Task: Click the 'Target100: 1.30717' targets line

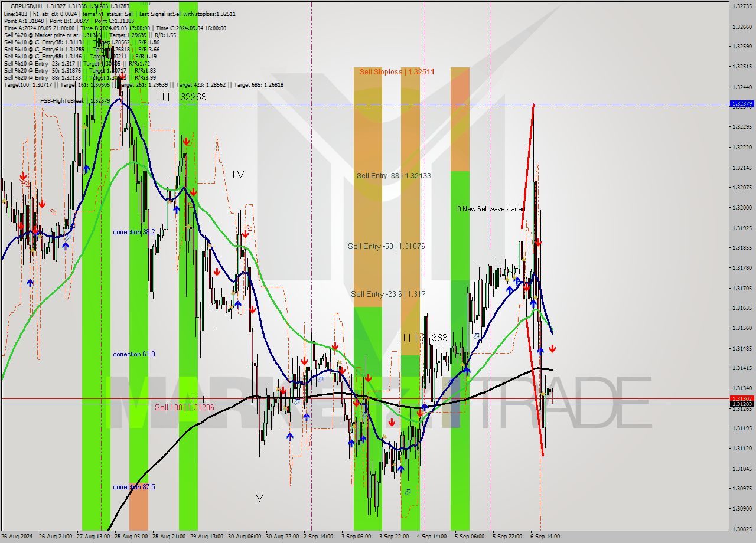Action: (144, 84)
